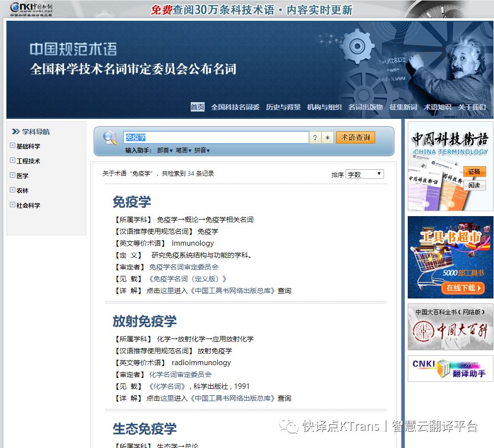
Task: Click the CNKI 翻译助手 icon
Action: coord(450,369)
